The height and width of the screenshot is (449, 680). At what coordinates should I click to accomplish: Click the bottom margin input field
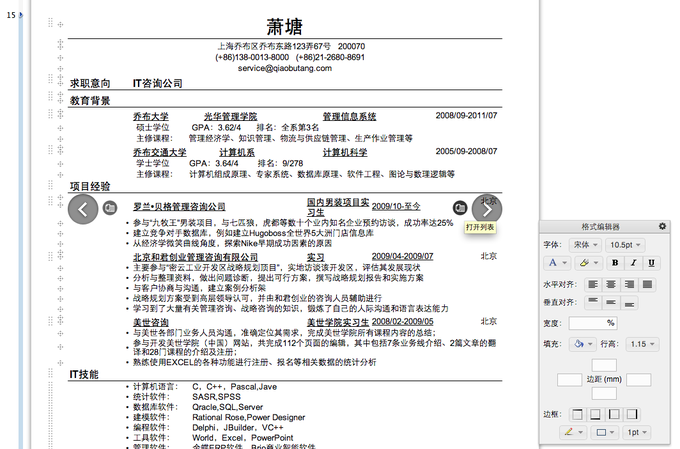[x=604, y=393]
